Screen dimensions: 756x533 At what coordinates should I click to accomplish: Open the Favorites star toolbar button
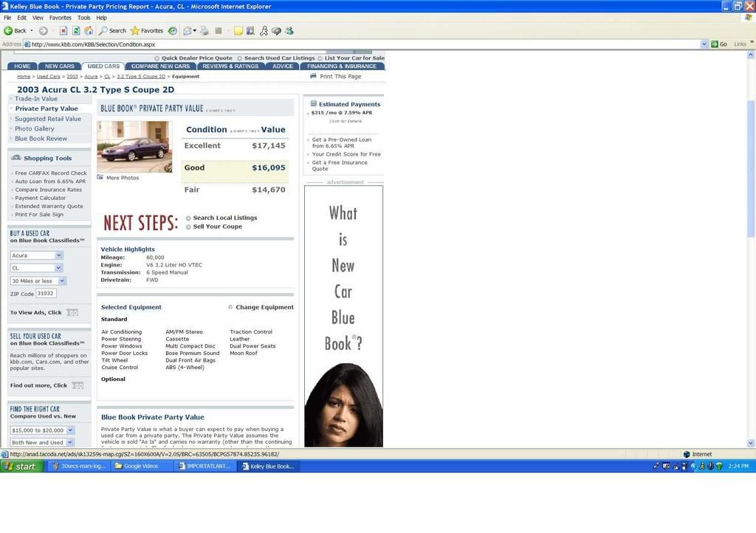click(x=146, y=31)
